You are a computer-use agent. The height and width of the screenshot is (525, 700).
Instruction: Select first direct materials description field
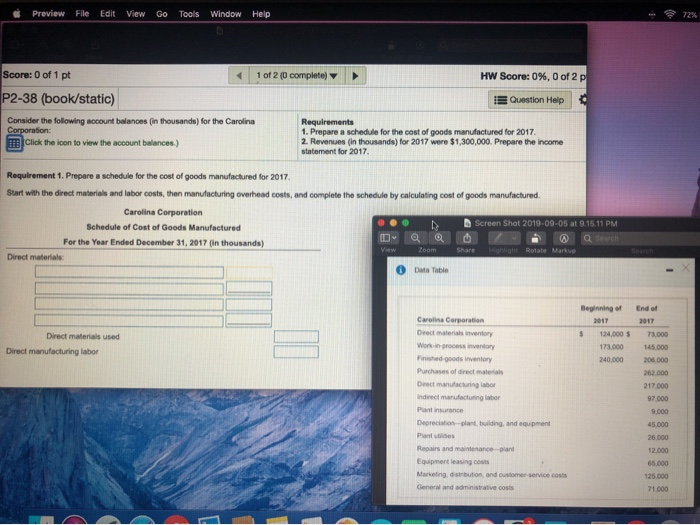(x=129, y=272)
